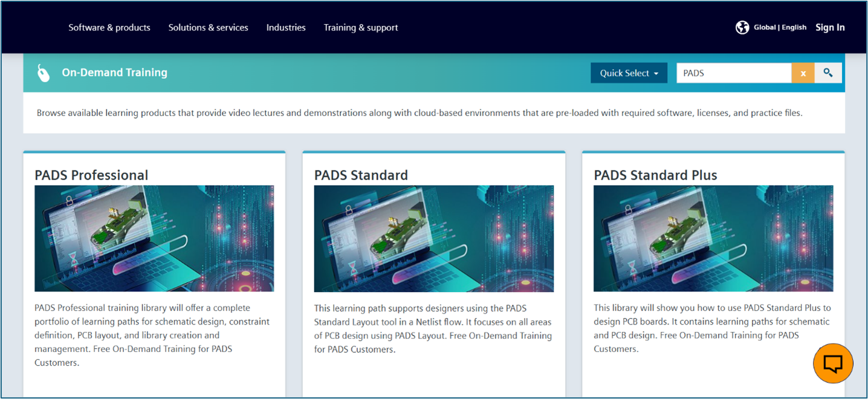Screen dimensions: 868x399
Task: Open the PADS Professional course title
Action: coord(91,175)
